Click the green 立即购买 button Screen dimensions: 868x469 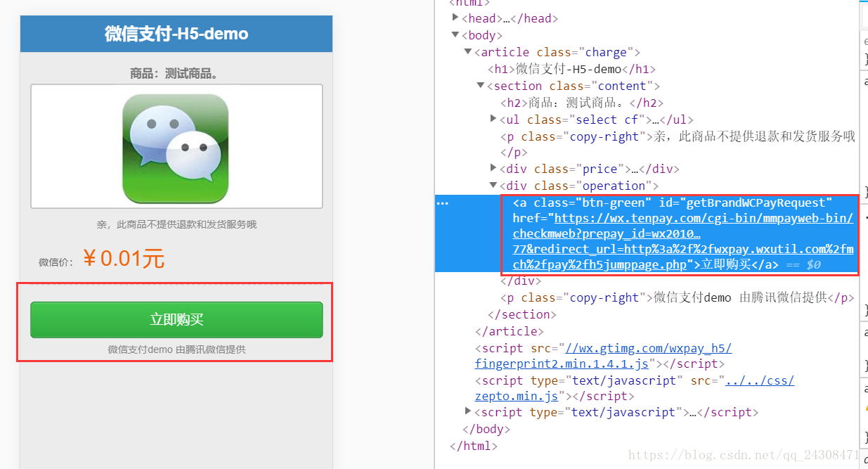pos(176,320)
